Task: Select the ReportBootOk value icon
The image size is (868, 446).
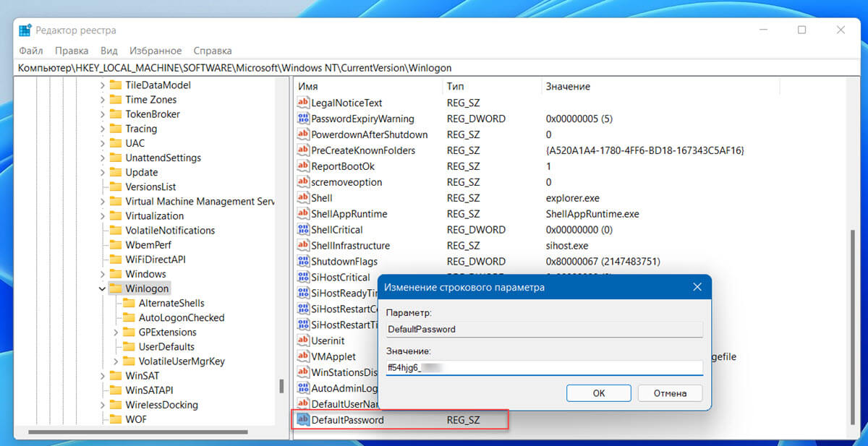Action: click(303, 166)
